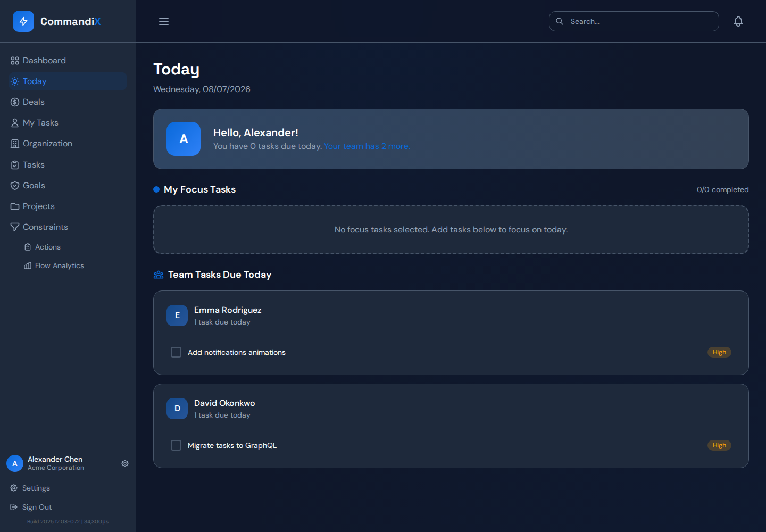Open Constraints in sidebar
The width and height of the screenshot is (766, 532).
tap(68, 227)
